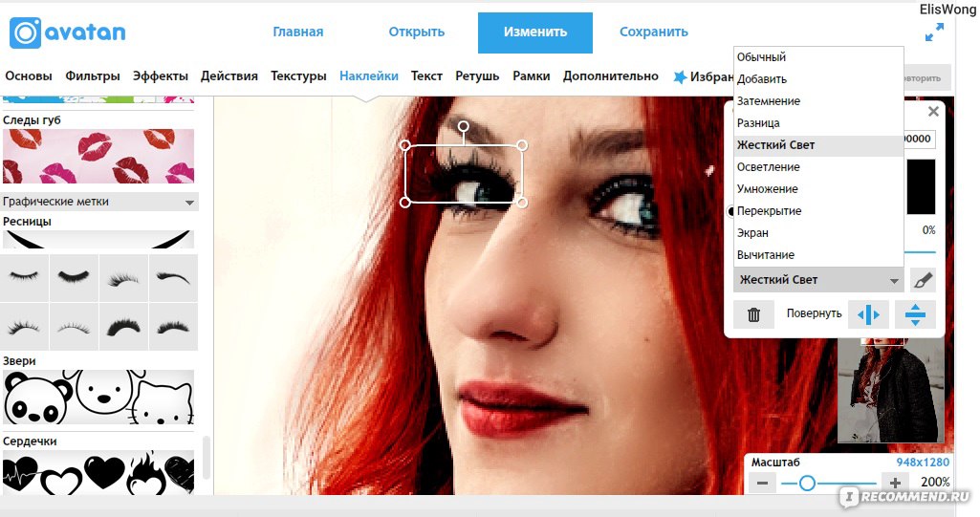Open the Сердечки hearts sticker set
This screenshot has height=517, width=980.
click(98, 473)
